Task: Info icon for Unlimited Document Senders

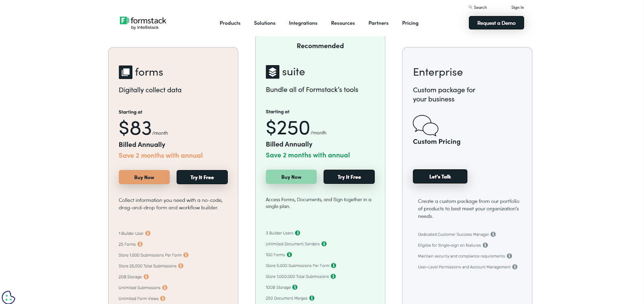Action: (324, 244)
